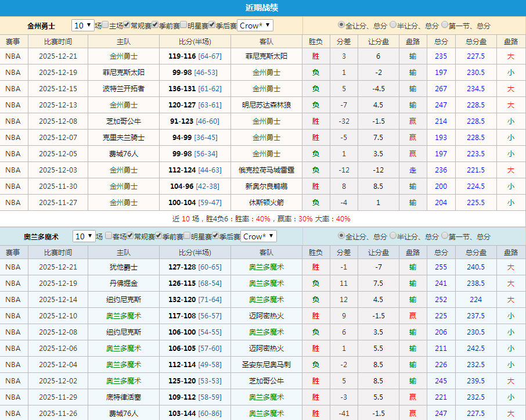Open the Crow* dropdown in the 金州勇士 section
Screen dimensions: 526x420
(x=254, y=26)
